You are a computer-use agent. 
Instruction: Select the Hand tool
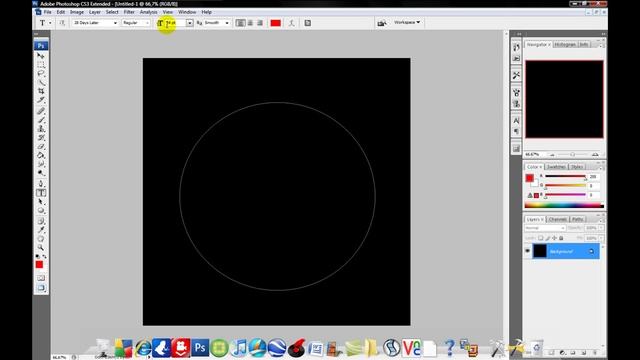coord(41,239)
